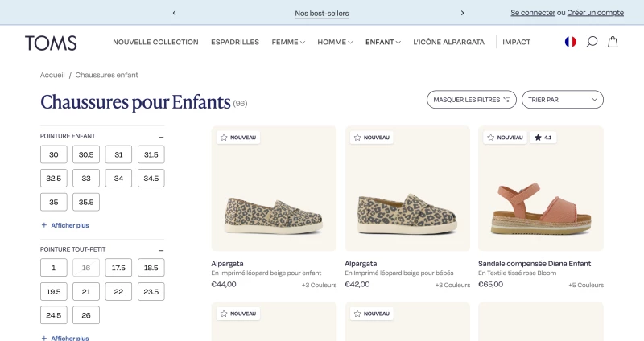Click Alpargata title priced €42,00

361,264
